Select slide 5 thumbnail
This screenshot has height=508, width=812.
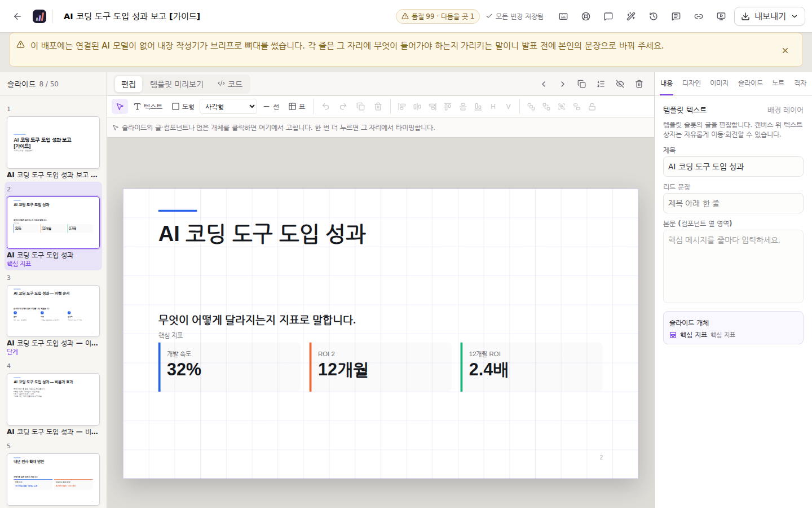[x=53, y=479]
